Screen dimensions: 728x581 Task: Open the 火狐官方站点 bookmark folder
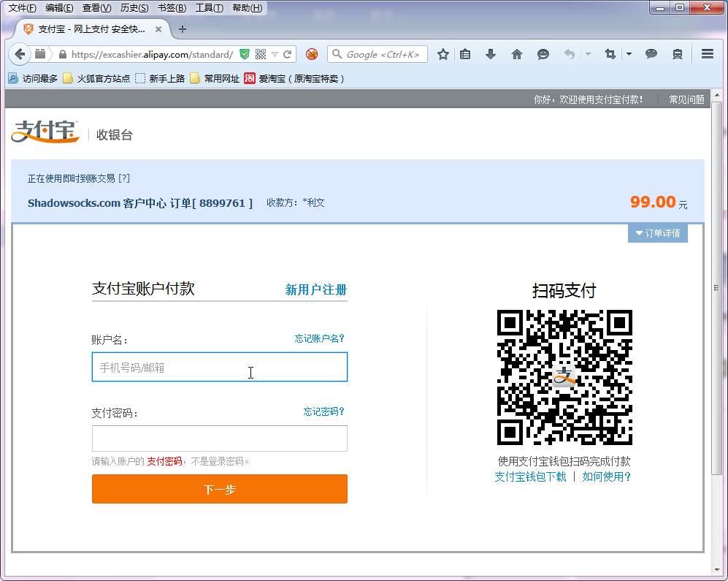[96, 78]
